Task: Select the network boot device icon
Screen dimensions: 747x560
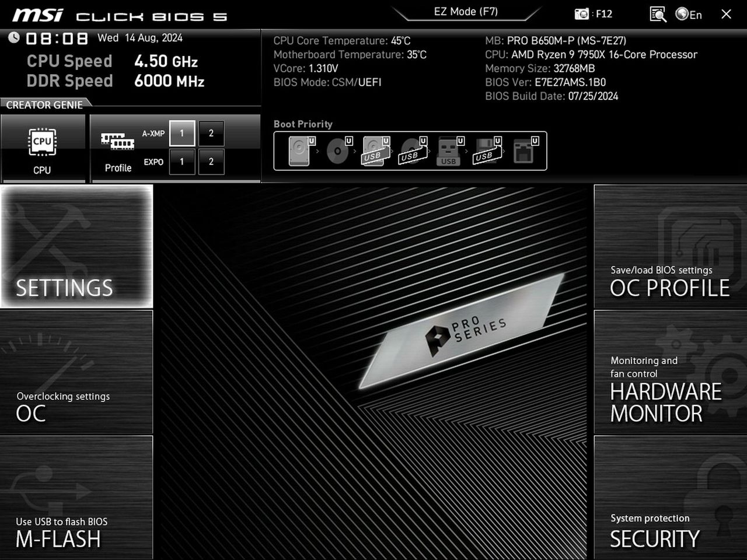Action: [525, 151]
